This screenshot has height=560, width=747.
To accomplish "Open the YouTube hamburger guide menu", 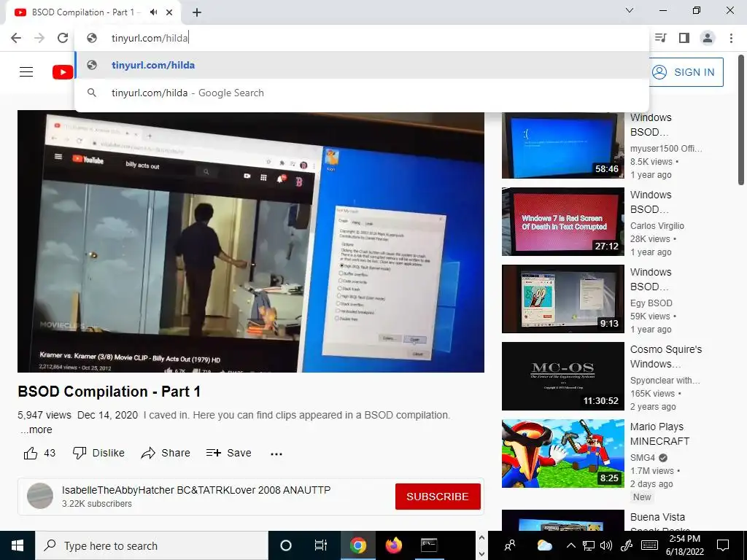I will pyautogui.click(x=26, y=72).
